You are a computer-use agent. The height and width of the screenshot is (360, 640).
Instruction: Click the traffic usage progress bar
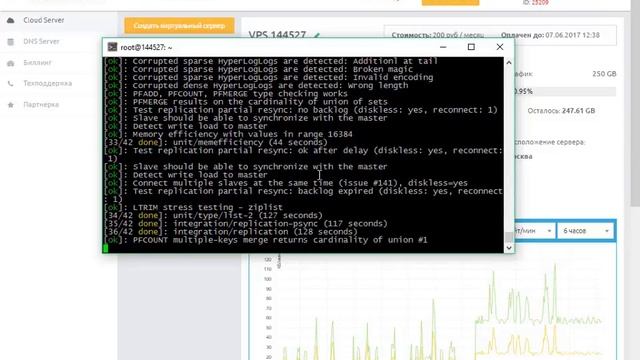[565, 91]
